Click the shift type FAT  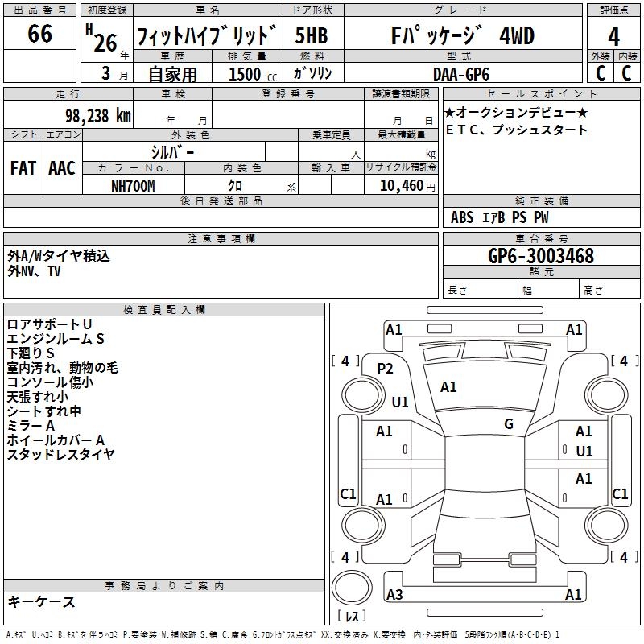click(23, 168)
